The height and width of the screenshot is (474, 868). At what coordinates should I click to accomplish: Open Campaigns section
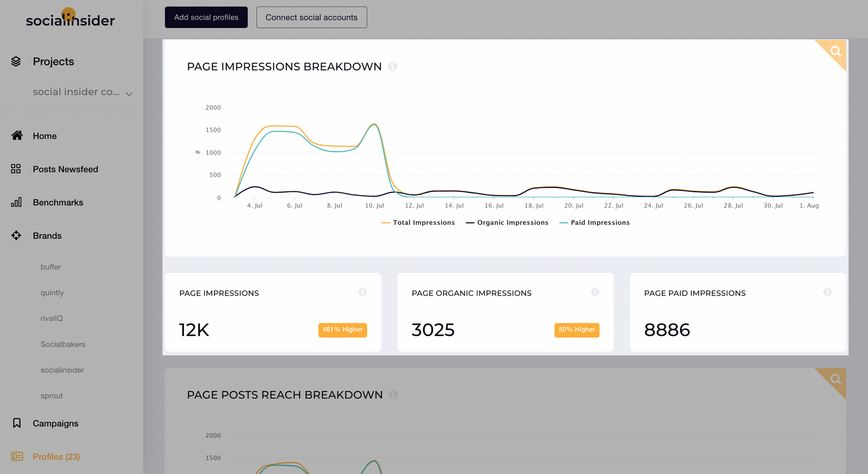[56, 423]
